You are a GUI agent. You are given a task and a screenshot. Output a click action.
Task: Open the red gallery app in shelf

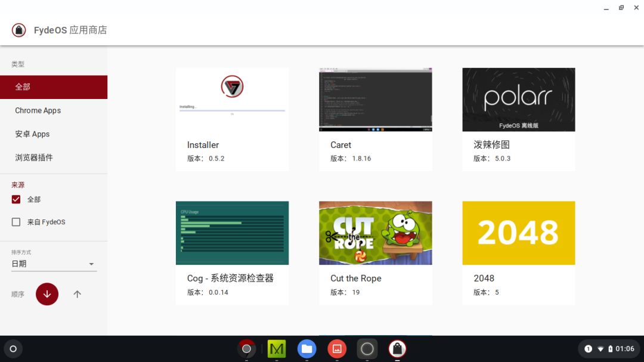[x=337, y=349]
